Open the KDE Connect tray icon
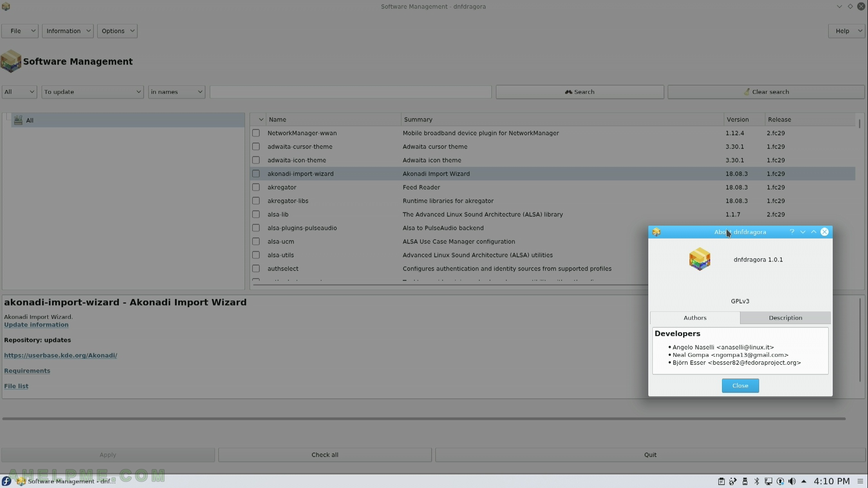 (x=733, y=481)
